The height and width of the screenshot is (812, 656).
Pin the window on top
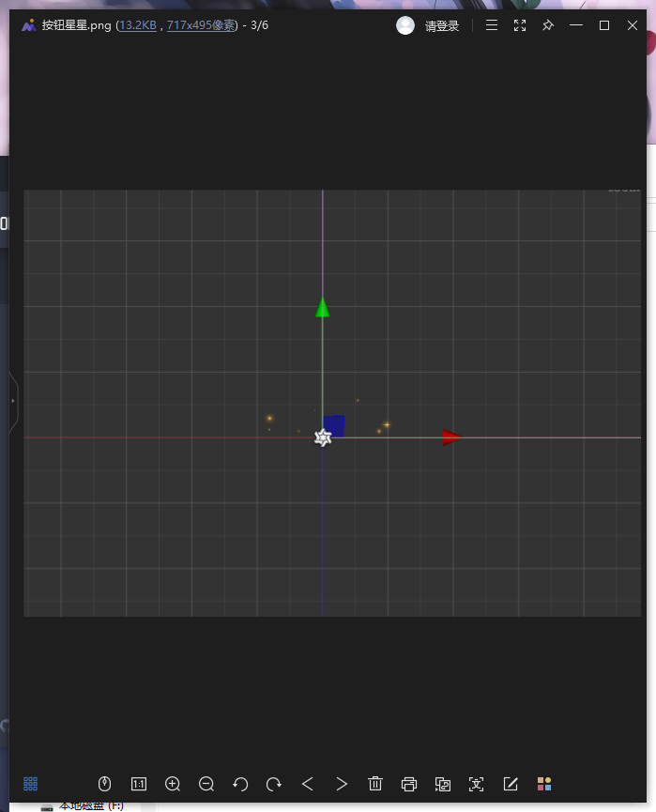click(548, 25)
